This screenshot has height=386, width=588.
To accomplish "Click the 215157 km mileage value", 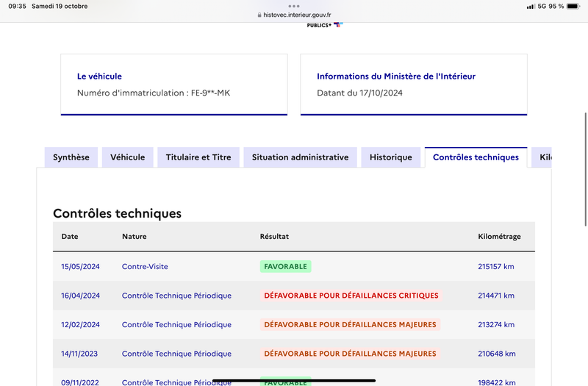I will click(495, 266).
